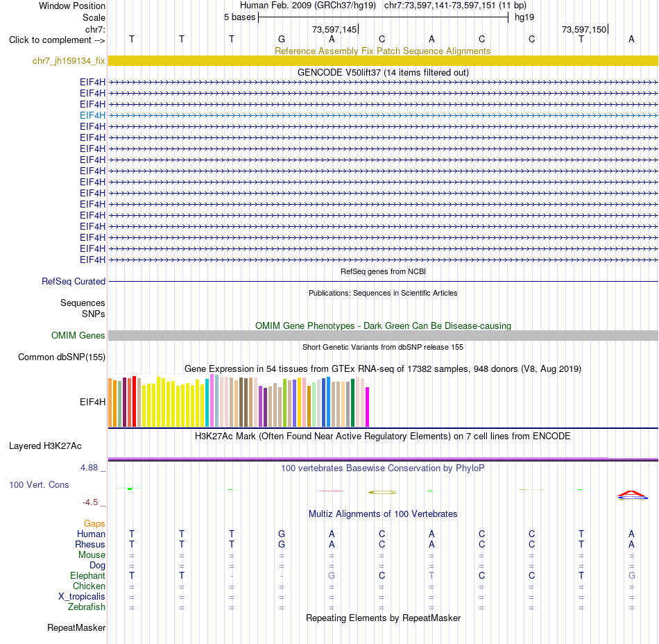Click the Scale label at the top left
The width and height of the screenshot is (659, 644).
[94, 17]
